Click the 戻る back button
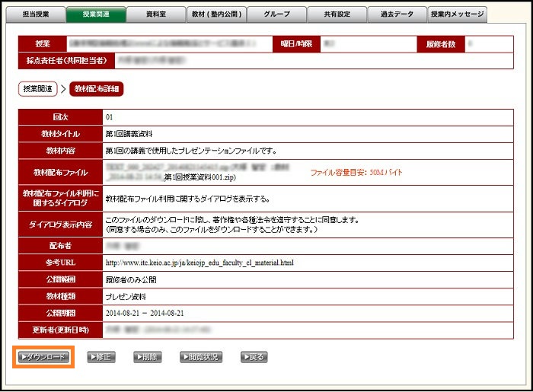 (x=254, y=356)
